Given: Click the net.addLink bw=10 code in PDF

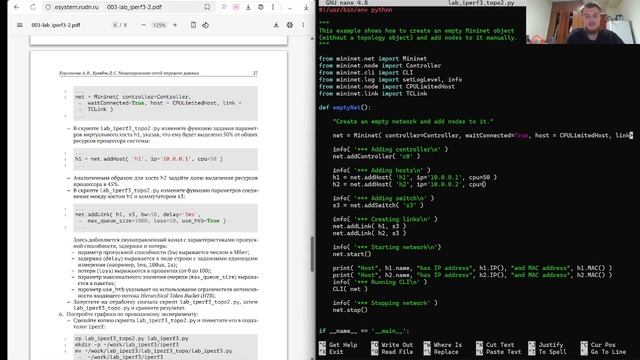Looking at the screenshot, I should [x=150, y=218].
